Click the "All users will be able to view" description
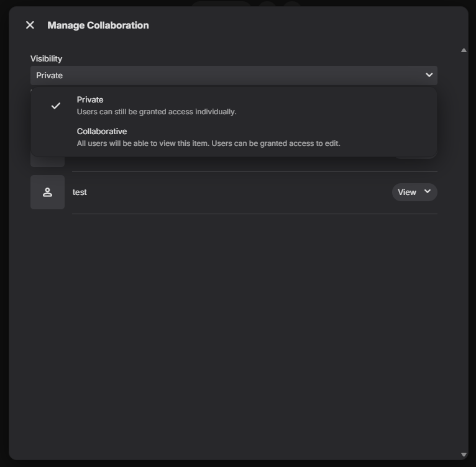This screenshot has height=467, width=476. [208, 143]
